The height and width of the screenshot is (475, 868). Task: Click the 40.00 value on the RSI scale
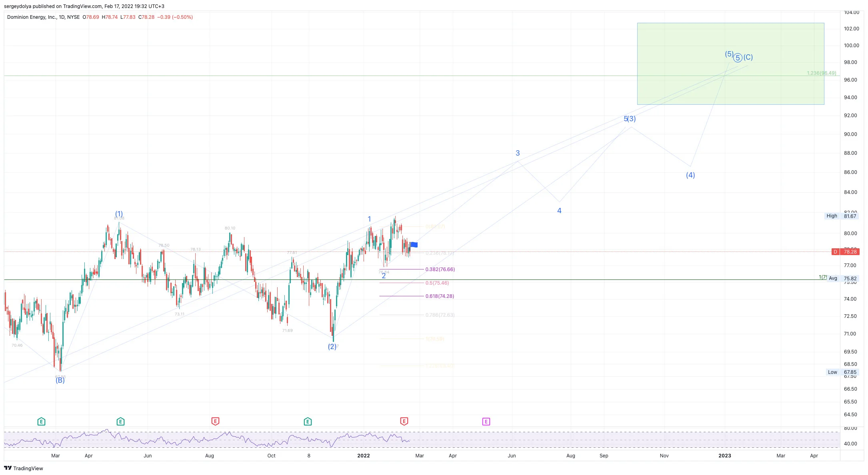851,444
